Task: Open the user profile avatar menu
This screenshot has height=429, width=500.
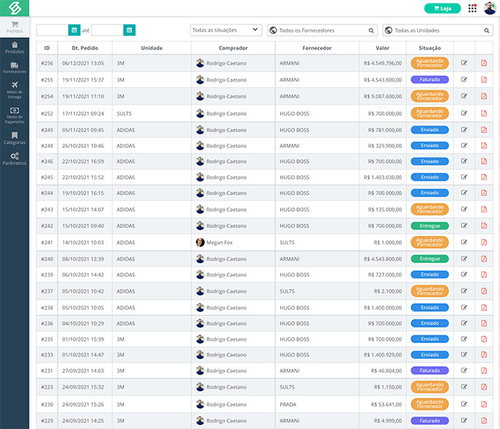Action: pos(490,8)
